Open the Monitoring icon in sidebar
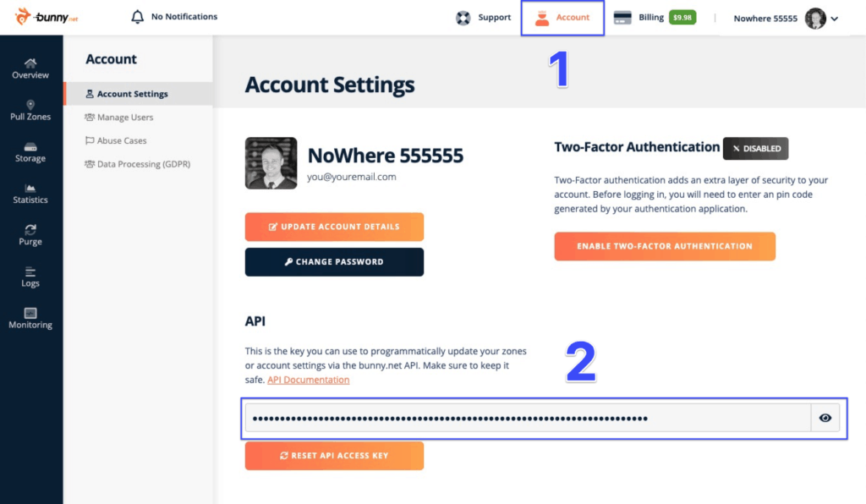 pos(30,313)
